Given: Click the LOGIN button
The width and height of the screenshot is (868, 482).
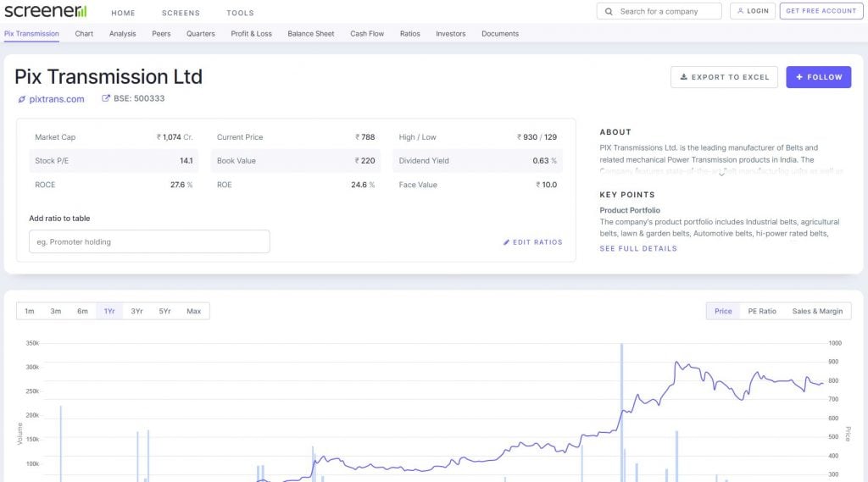Looking at the screenshot, I should (x=753, y=11).
